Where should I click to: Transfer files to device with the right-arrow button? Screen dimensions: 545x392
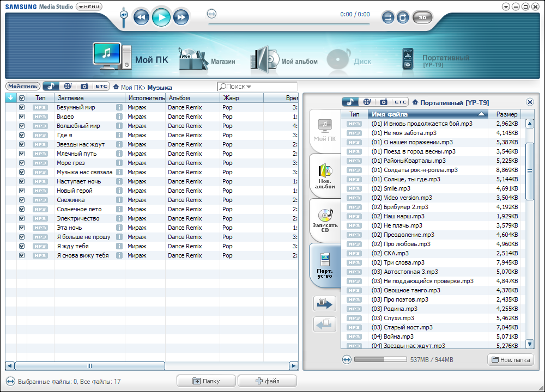pos(325,303)
